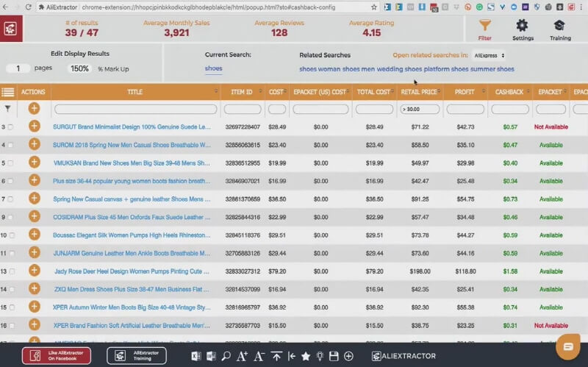Sort by the RETAIL PRICE column header
Viewport: 588px width, 367px height.
coord(419,92)
